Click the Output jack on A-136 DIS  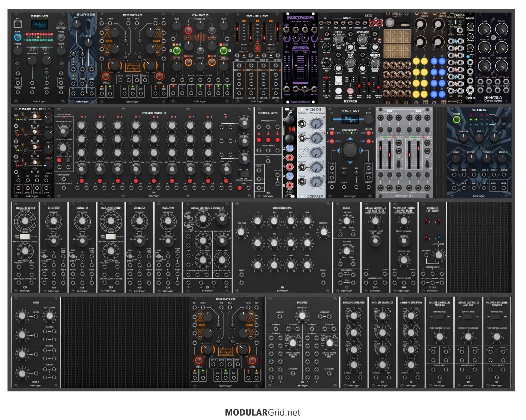(302, 182)
